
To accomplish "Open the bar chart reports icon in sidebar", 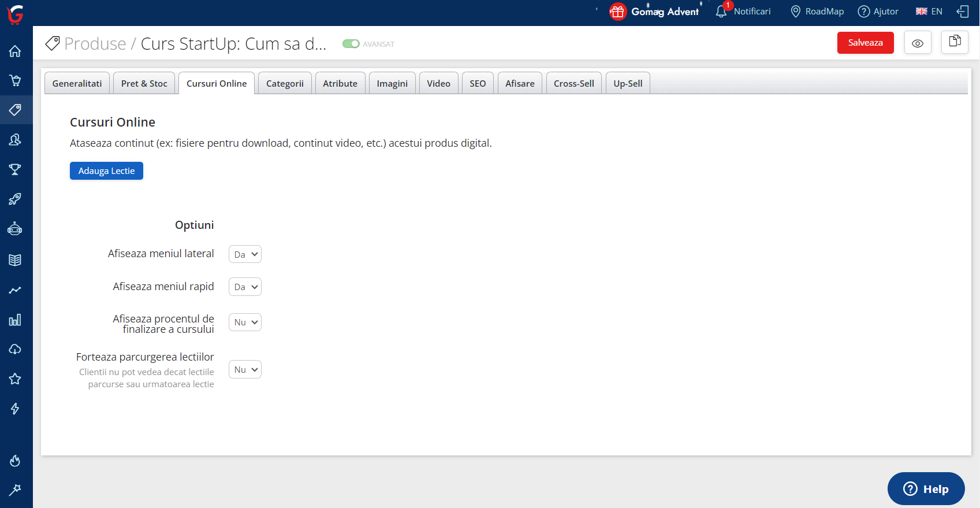I will [x=15, y=320].
